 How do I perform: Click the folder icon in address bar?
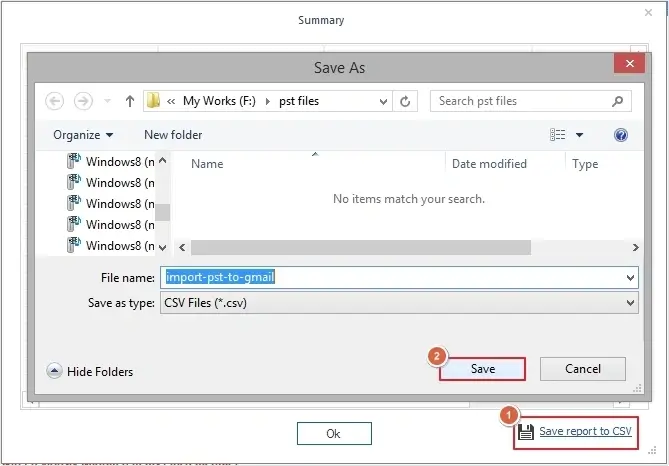click(x=153, y=101)
